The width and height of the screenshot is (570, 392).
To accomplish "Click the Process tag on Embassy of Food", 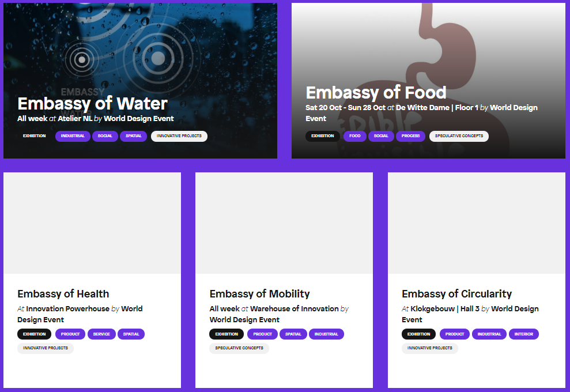I will (x=410, y=136).
